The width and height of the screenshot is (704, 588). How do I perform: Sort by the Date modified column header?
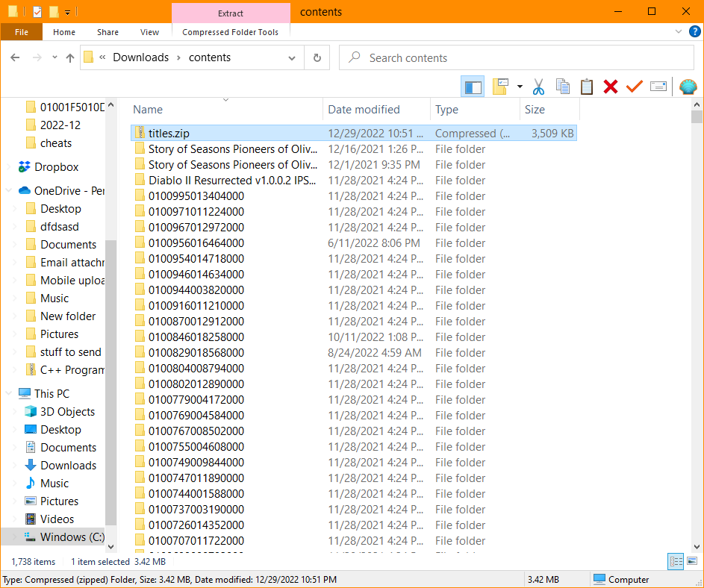[376, 110]
